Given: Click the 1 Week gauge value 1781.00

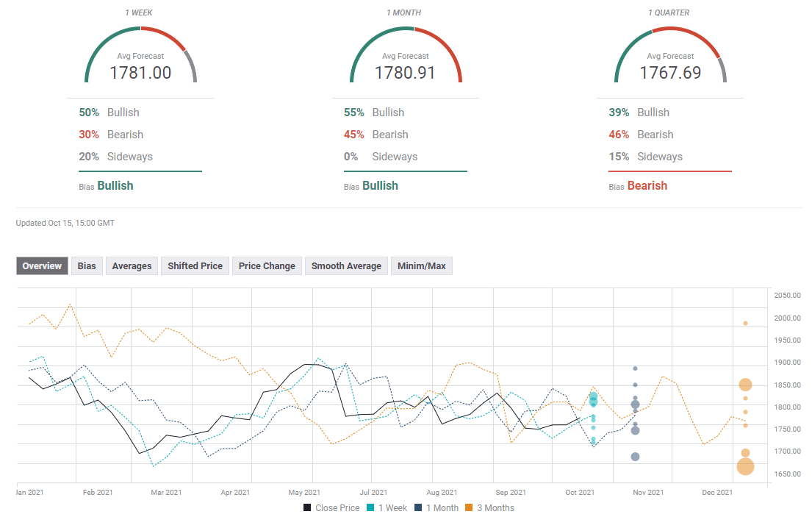Looking at the screenshot, I should tap(140, 73).
